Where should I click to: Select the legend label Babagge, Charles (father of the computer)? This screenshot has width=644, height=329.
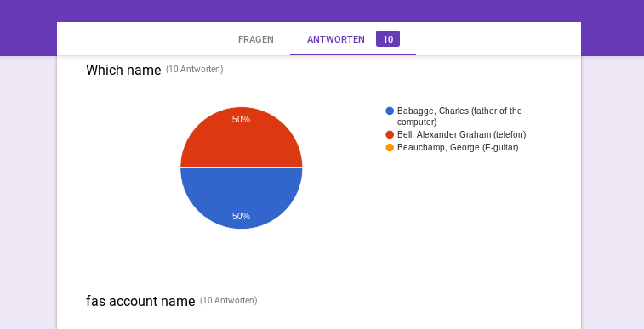click(x=459, y=116)
